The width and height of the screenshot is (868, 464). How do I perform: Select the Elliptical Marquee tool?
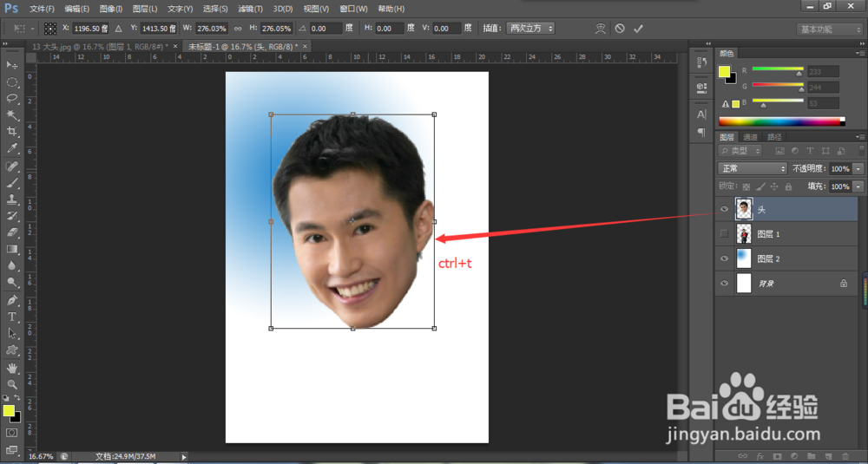click(11, 82)
